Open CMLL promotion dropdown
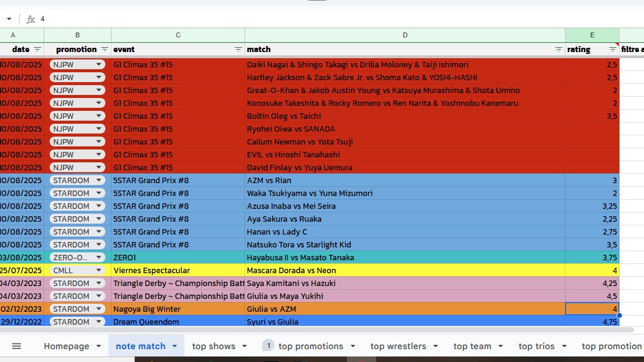 (99, 270)
